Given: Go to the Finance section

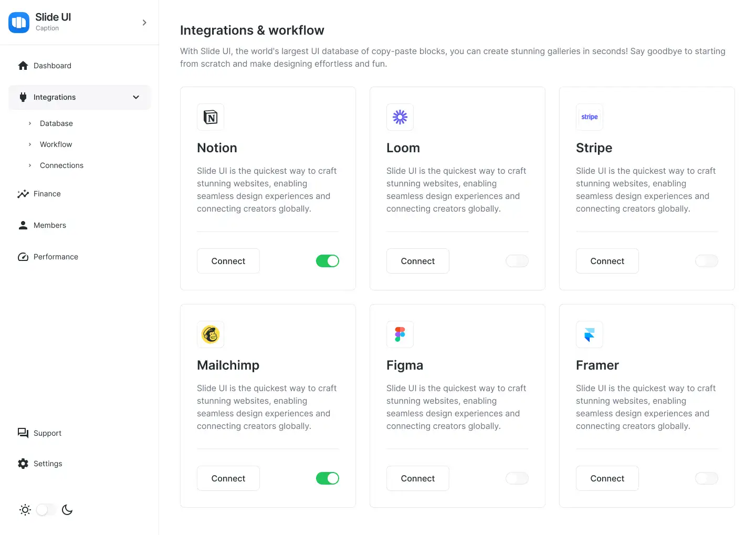Looking at the screenshot, I should 79,194.
